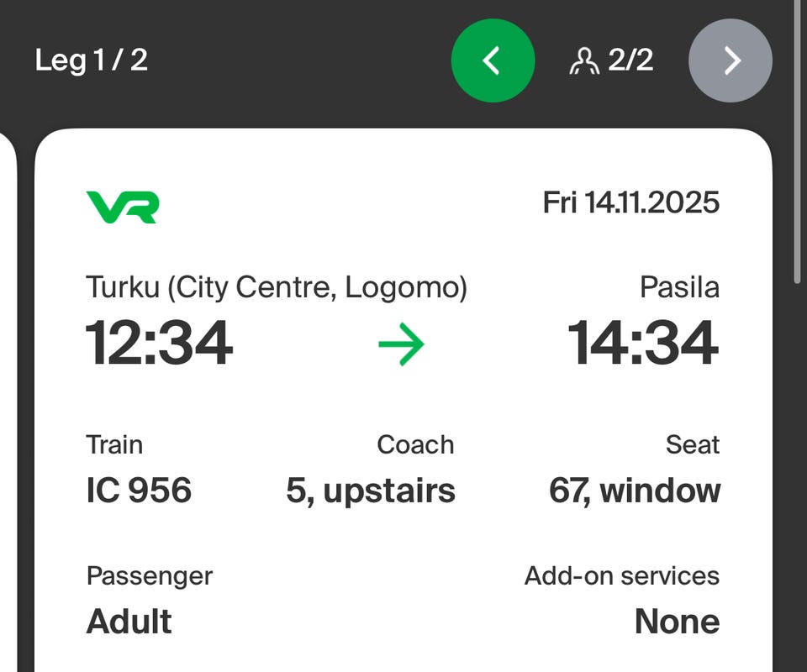This screenshot has width=807, height=672.
Task: Tap Add-on services value None
Action: coord(677,622)
